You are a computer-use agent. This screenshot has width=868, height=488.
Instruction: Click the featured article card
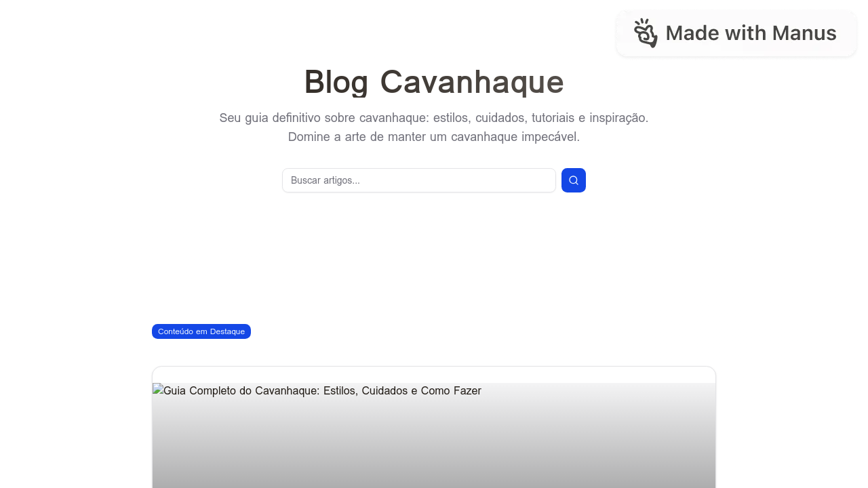(434, 427)
